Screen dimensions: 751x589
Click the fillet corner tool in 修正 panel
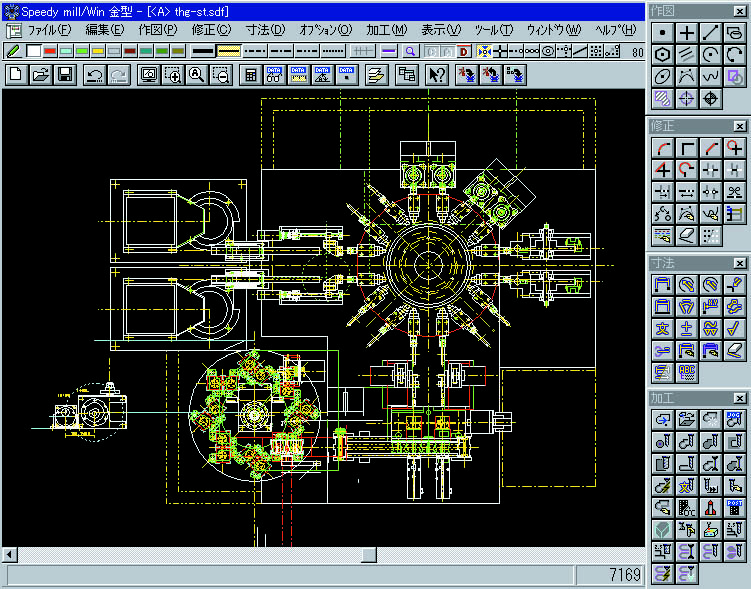[x=662, y=147]
